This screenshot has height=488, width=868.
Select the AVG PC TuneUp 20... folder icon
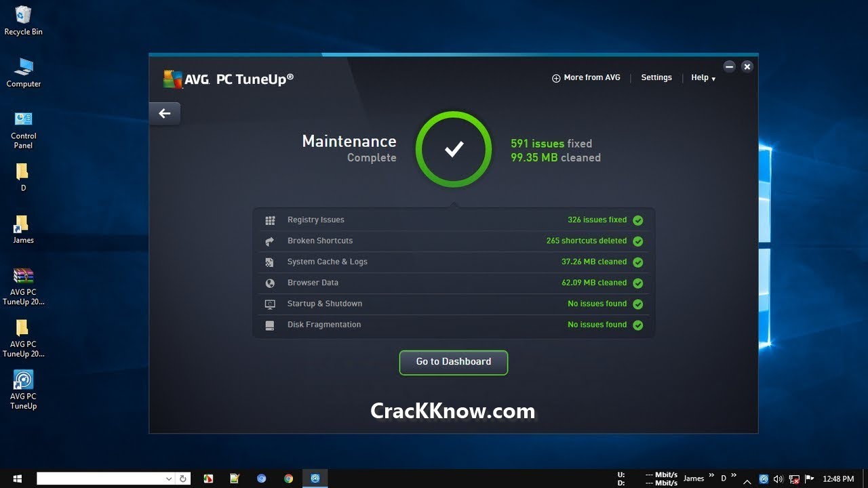point(23,338)
